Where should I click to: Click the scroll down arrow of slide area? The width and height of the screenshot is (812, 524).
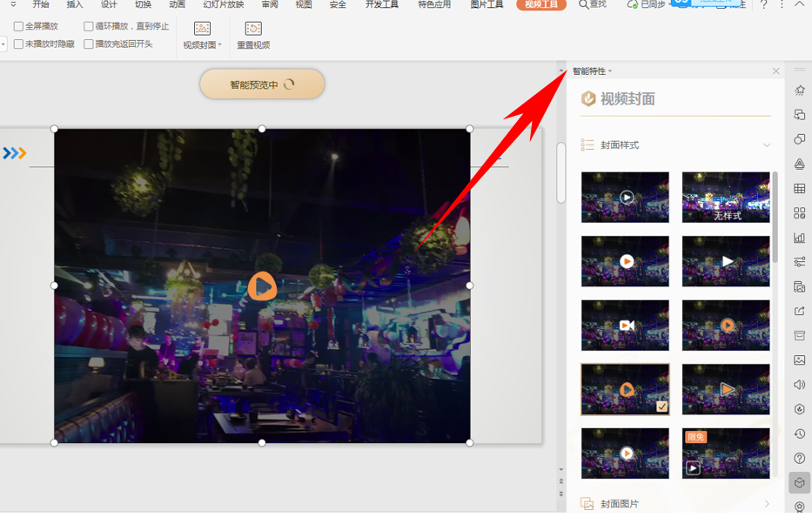[x=560, y=470]
